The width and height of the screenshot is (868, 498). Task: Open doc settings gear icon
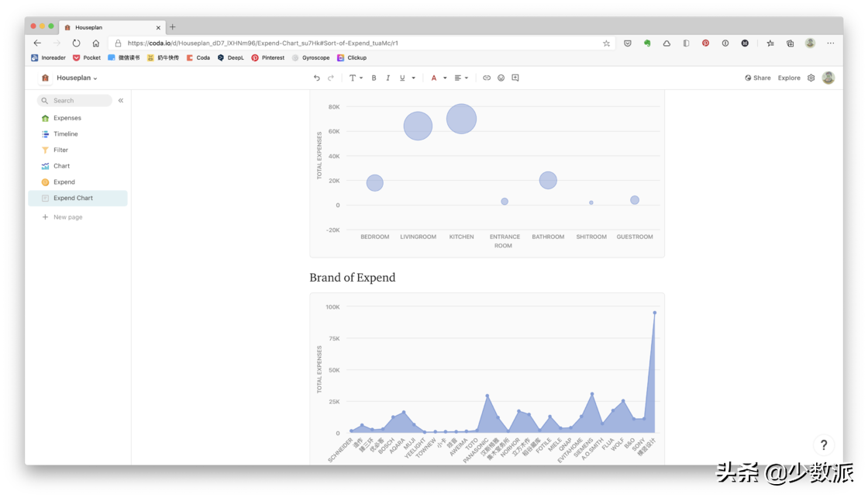(811, 78)
